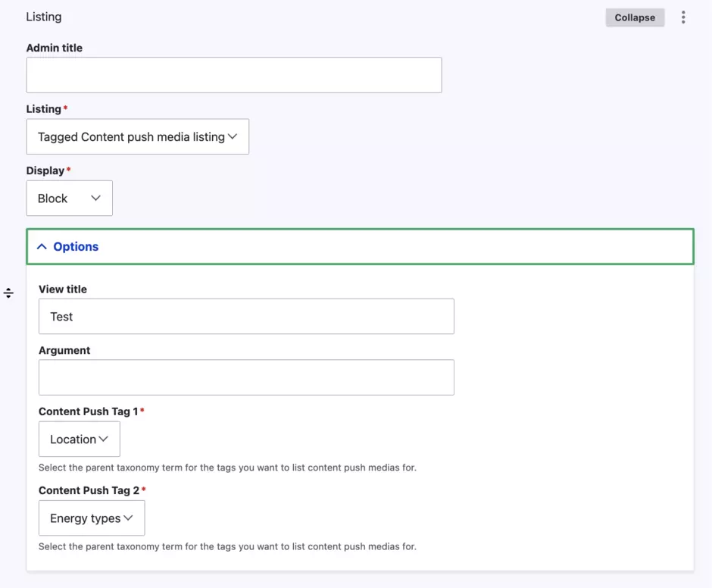This screenshot has height=588, width=712.
Task: Open the Tagged Content push media listing dropdown
Action: 137,137
